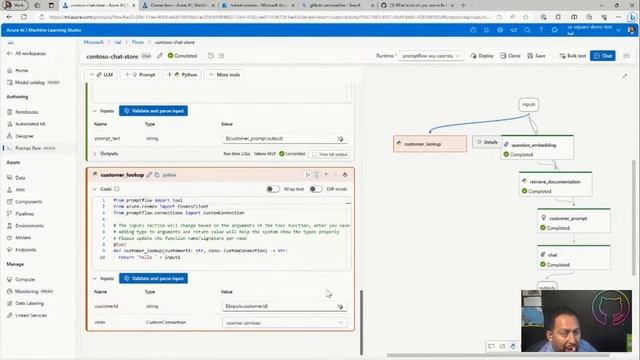Open Jobs in sidebar
This screenshot has height=360, width=640.
point(16,190)
